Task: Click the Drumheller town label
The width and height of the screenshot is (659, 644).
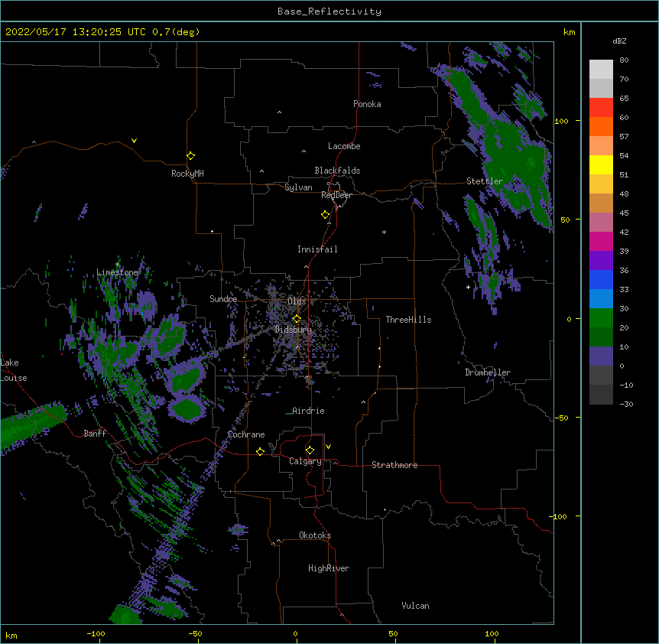Action: 488,372
